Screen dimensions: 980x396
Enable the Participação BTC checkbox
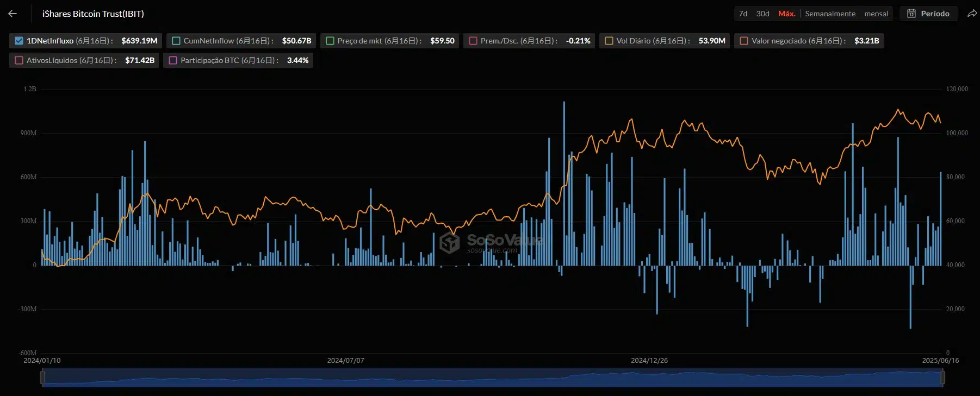[x=173, y=60]
